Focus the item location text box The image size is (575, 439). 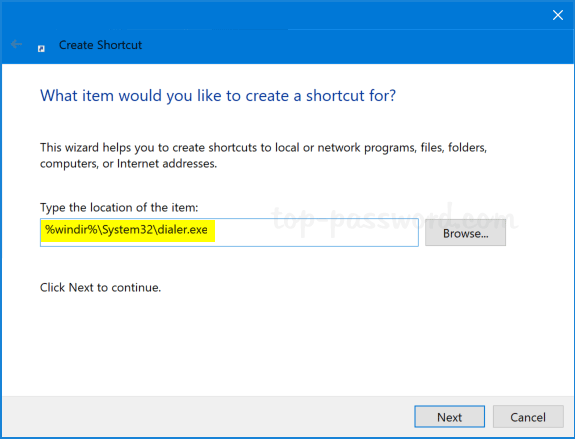click(229, 232)
